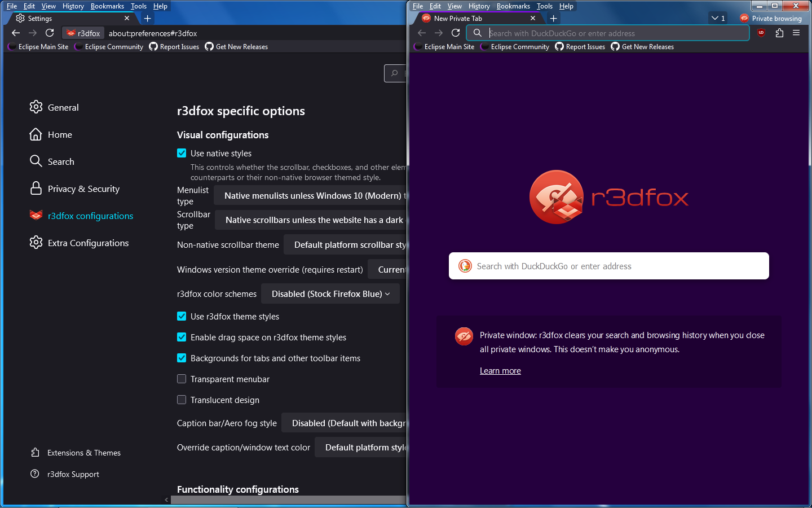Open a new tab in the Settings window
The image size is (812, 508).
coord(148,19)
